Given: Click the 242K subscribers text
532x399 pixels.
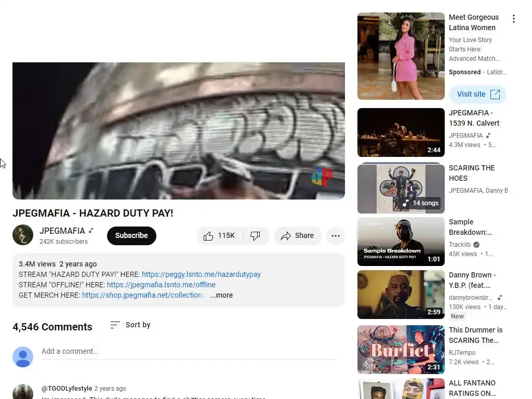Looking at the screenshot, I should (x=63, y=242).
